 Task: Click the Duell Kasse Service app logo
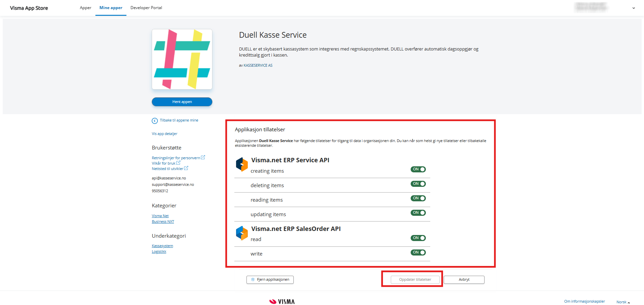pos(182,59)
